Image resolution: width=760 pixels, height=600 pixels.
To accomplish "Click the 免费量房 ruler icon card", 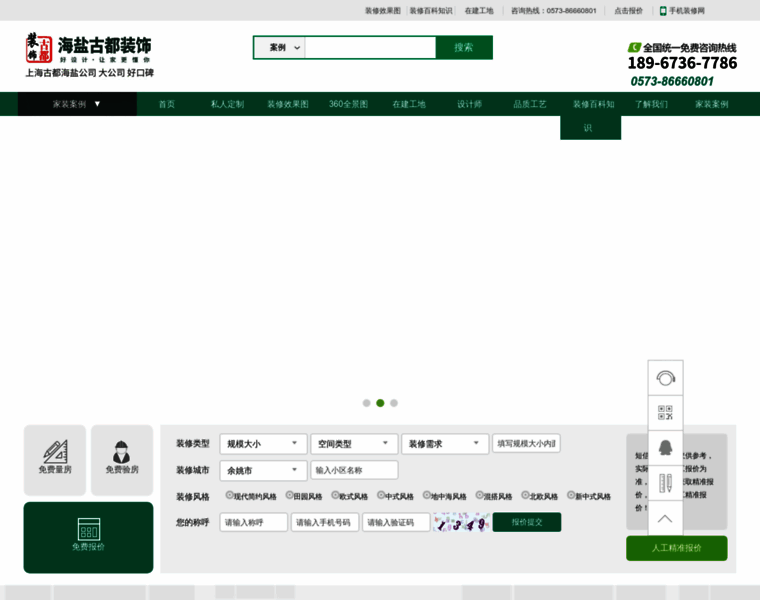I will click(x=55, y=460).
